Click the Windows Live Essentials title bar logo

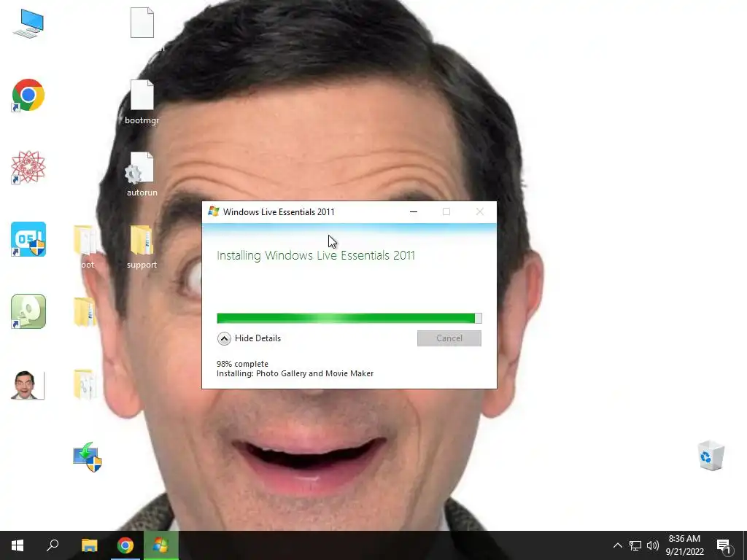tap(214, 211)
